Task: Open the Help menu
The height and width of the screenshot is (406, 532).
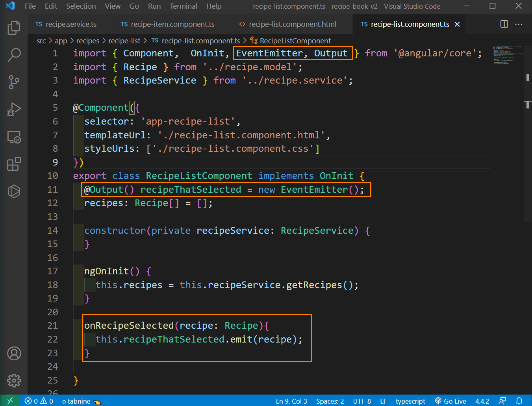Action: pos(214,6)
